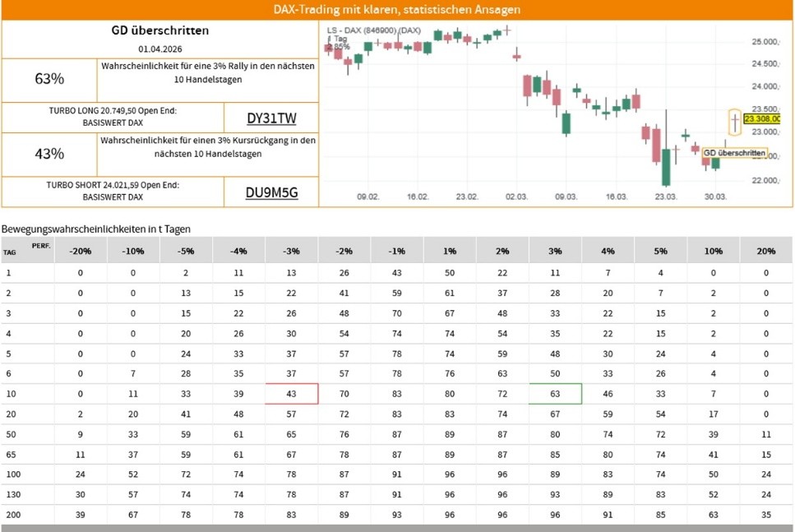Click the large 43% decline probability box

point(49,154)
